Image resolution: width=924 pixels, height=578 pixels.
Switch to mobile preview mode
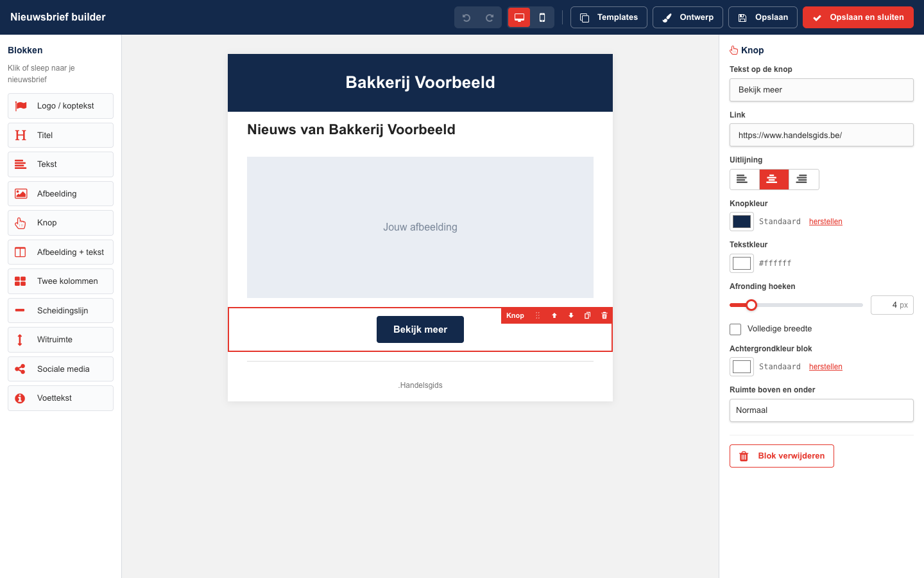pos(542,17)
